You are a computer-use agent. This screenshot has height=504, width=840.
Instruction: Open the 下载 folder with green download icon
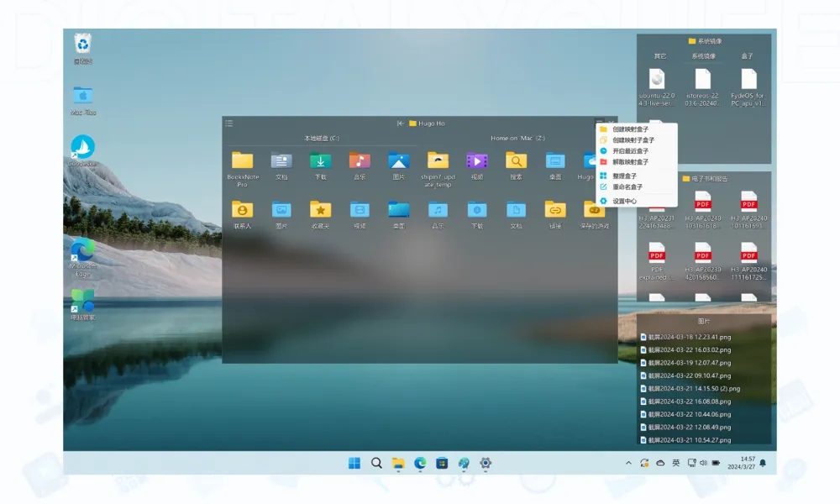(x=320, y=161)
